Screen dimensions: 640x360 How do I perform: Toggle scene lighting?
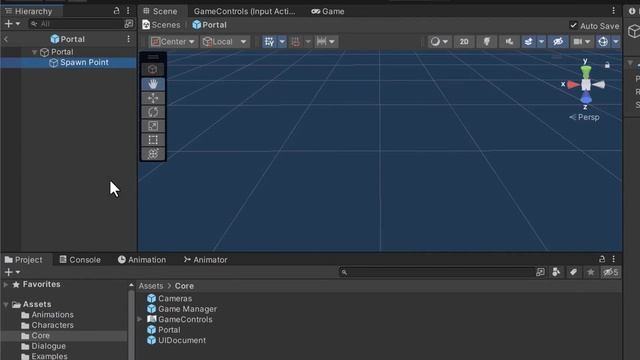click(487, 42)
